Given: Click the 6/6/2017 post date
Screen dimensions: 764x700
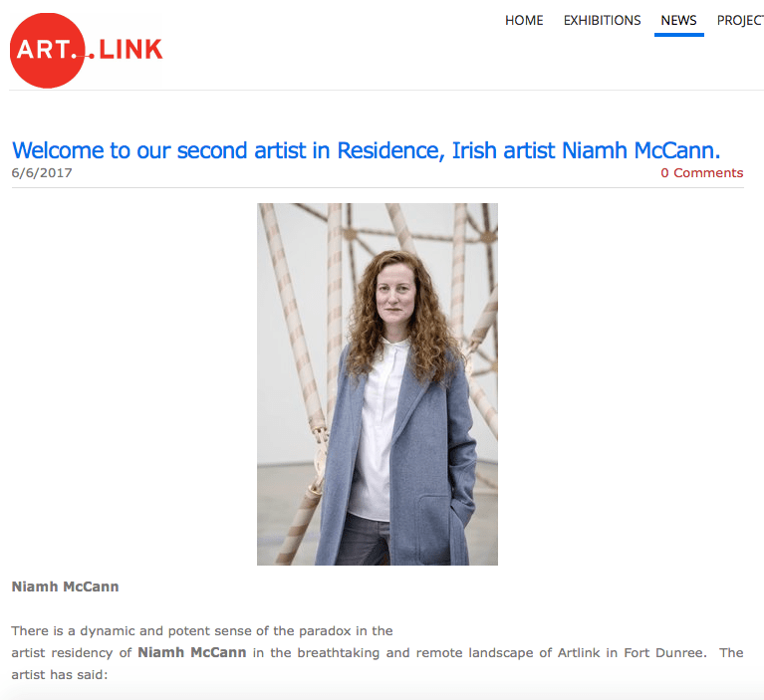Looking at the screenshot, I should 42,173.
